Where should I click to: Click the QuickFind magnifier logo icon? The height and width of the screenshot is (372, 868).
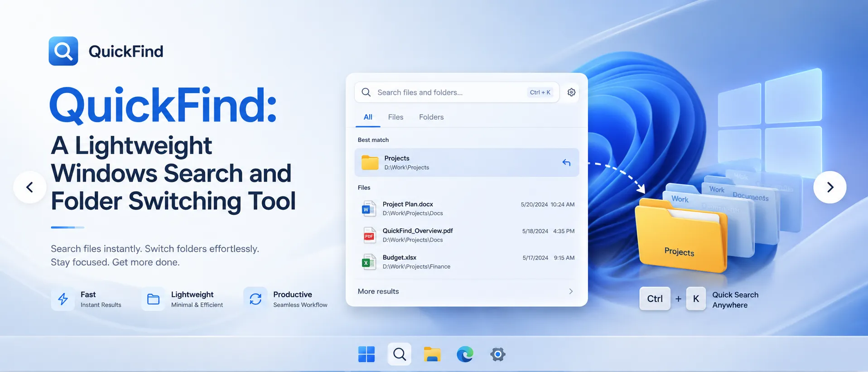pyautogui.click(x=63, y=51)
